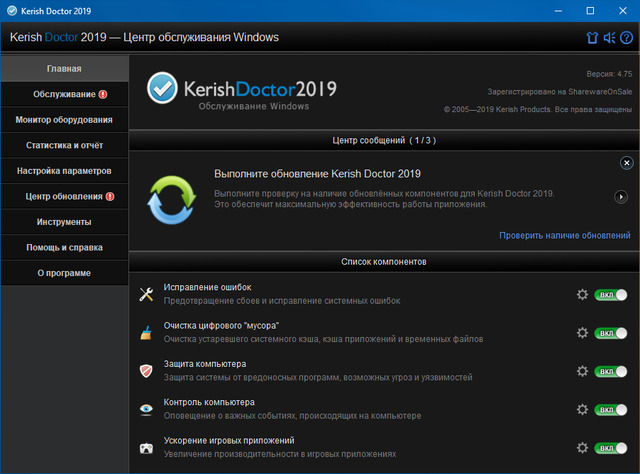The width and height of the screenshot is (640, 474).
Task: Open settings gear for Контроль компьютера
Action: click(x=583, y=409)
